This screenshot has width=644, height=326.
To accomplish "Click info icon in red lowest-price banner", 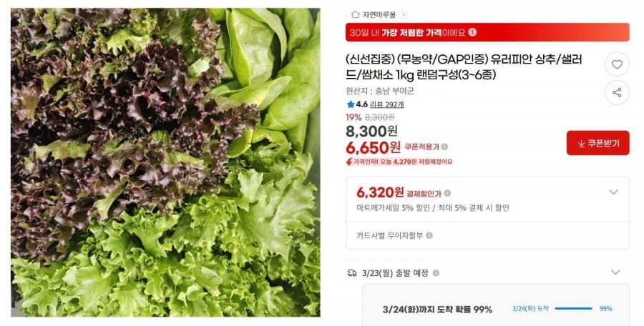I will [x=473, y=31].
